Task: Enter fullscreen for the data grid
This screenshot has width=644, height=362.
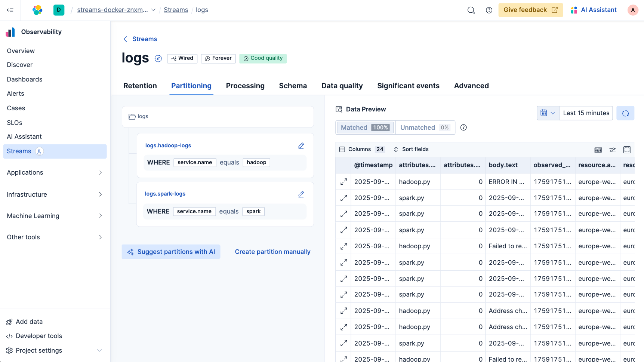Action: click(x=627, y=150)
